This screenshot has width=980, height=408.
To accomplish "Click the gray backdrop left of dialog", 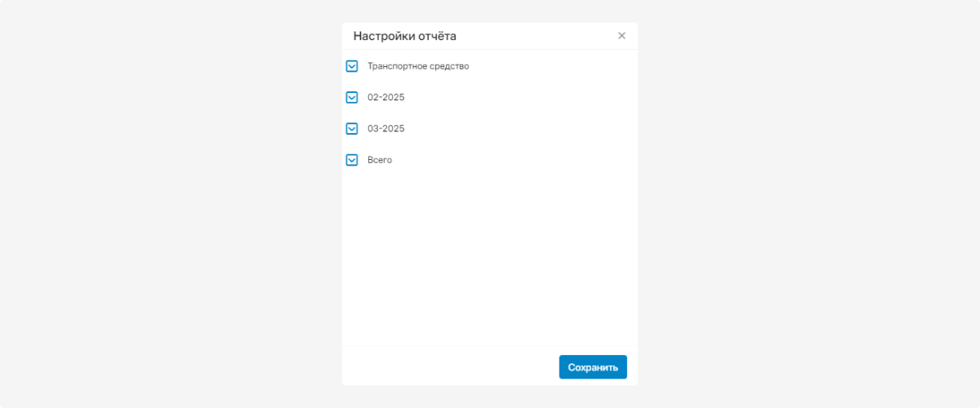I will point(163,204).
